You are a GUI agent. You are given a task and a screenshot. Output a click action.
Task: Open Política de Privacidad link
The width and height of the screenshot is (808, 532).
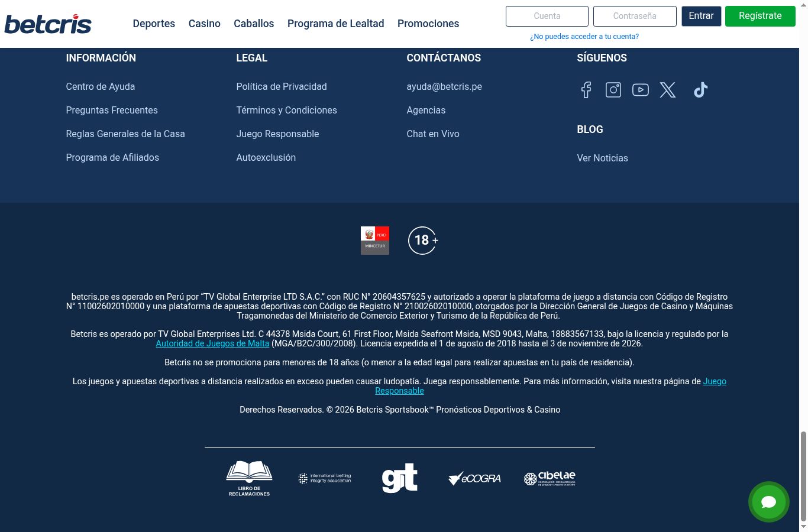(282, 86)
